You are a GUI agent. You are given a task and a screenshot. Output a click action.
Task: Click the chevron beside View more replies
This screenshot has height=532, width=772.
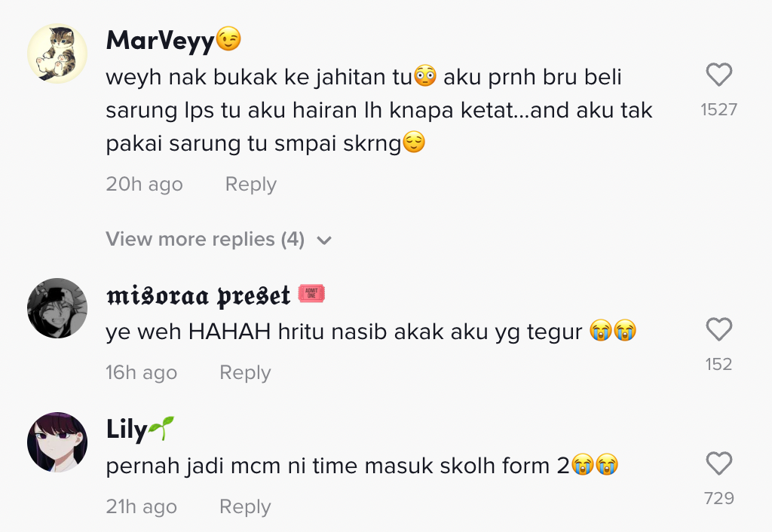324,240
